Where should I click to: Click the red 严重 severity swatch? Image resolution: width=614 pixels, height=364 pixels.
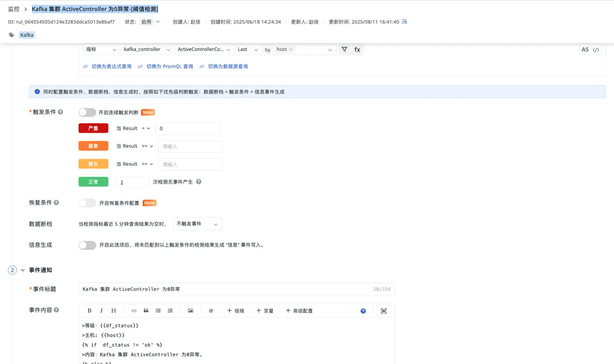pos(93,128)
